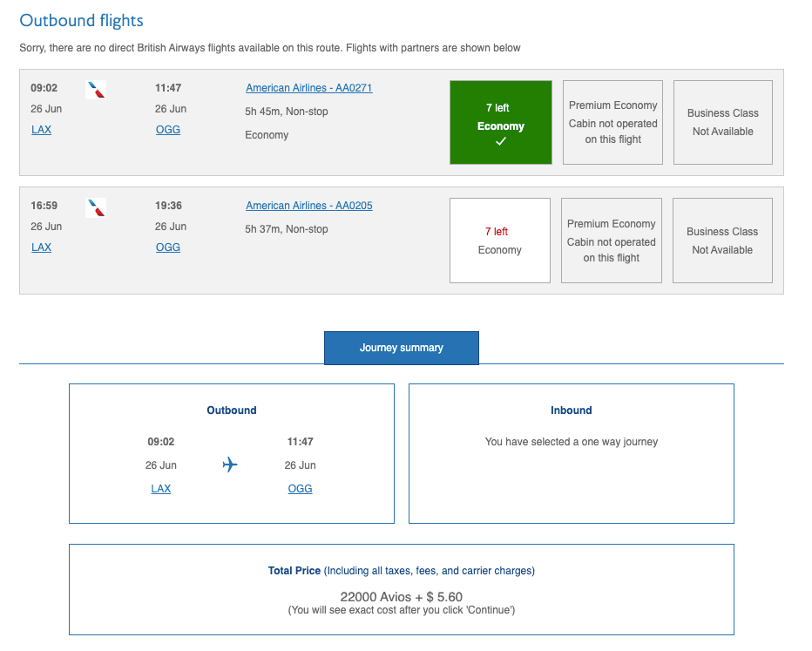Click the LAX link on the 09:02 flight
This screenshot has width=812, height=651.
[x=41, y=130]
